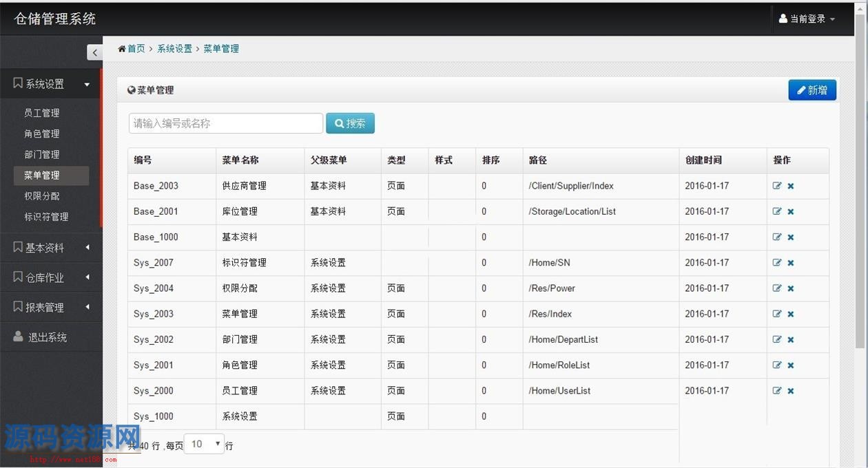
Task: Open the 当前登录 user dropdown
Action: [x=806, y=19]
